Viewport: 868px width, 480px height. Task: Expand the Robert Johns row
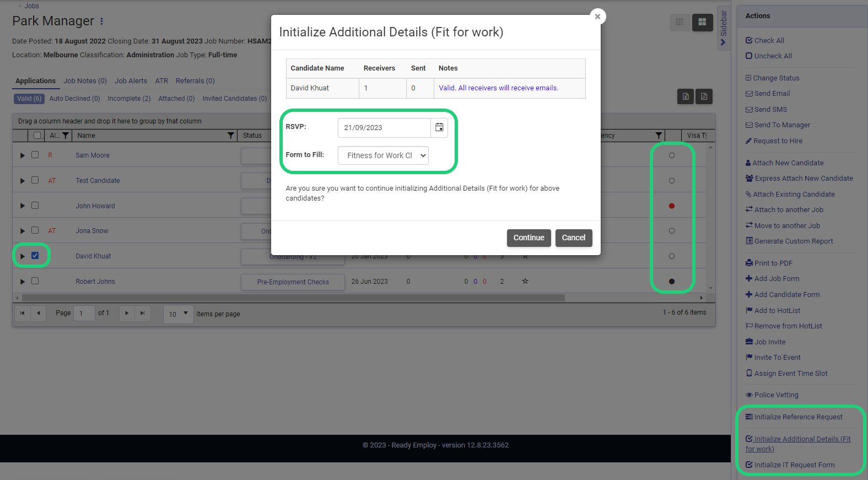point(23,282)
